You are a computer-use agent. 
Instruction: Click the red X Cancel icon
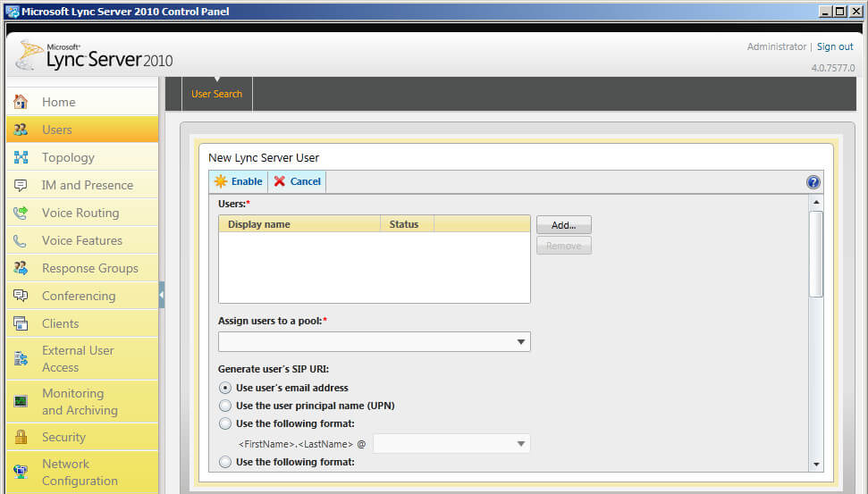[x=280, y=181]
